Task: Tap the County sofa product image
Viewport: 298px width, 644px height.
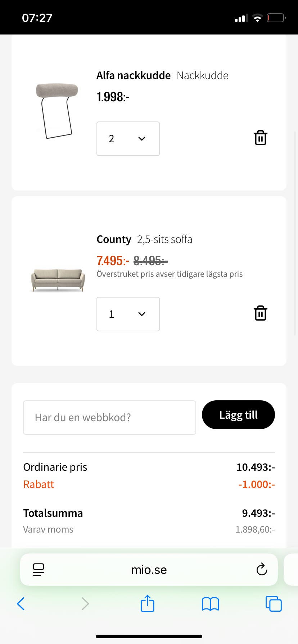Action: (58, 280)
